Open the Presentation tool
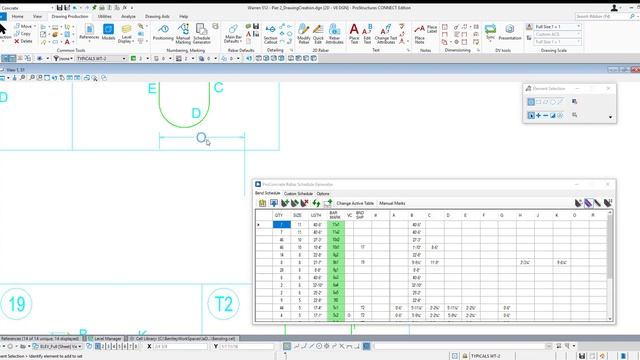 click(510, 32)
